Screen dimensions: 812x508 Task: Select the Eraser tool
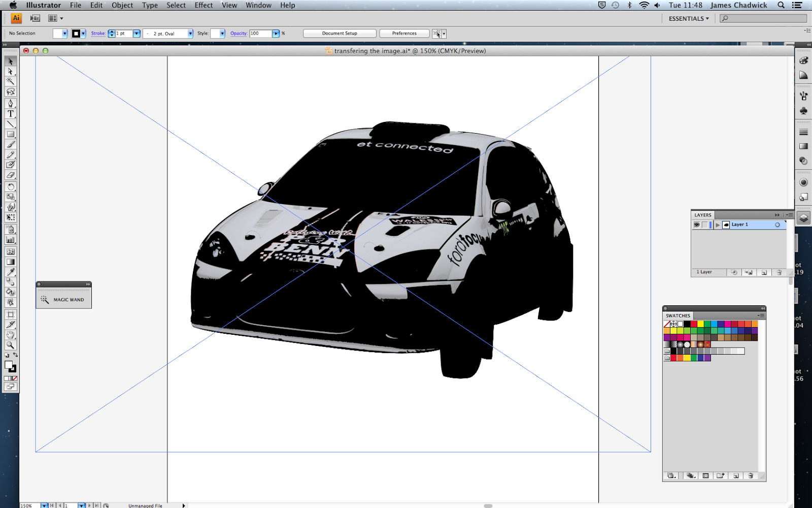click(10, 175)
